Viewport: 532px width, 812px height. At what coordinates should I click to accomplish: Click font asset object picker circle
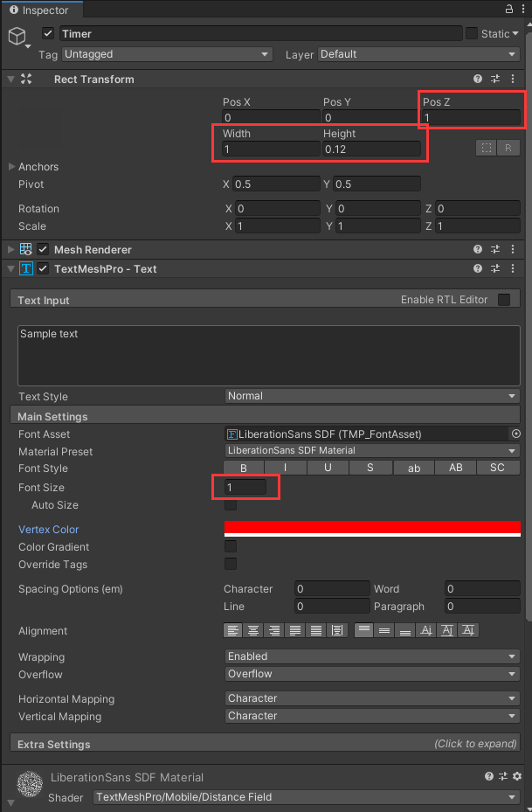[x=515, y=434]
